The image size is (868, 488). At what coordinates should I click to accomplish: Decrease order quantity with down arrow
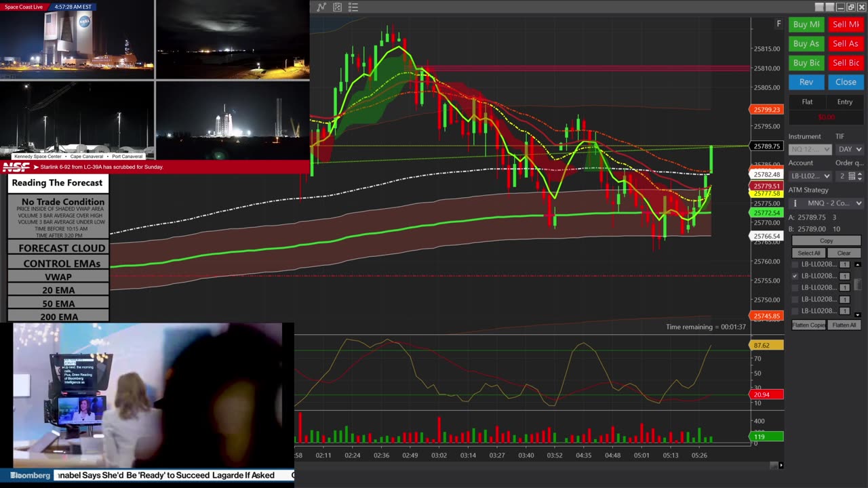(x=861, y=179)
